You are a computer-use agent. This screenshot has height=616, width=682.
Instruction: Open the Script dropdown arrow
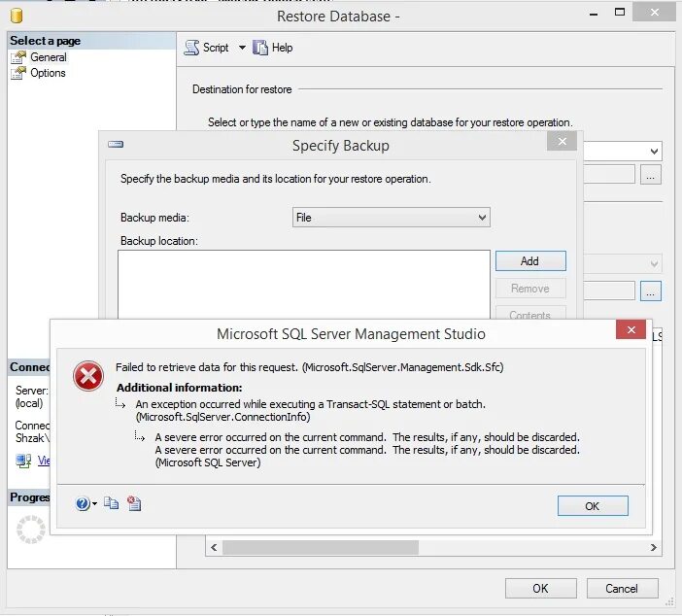click(242, 48)
